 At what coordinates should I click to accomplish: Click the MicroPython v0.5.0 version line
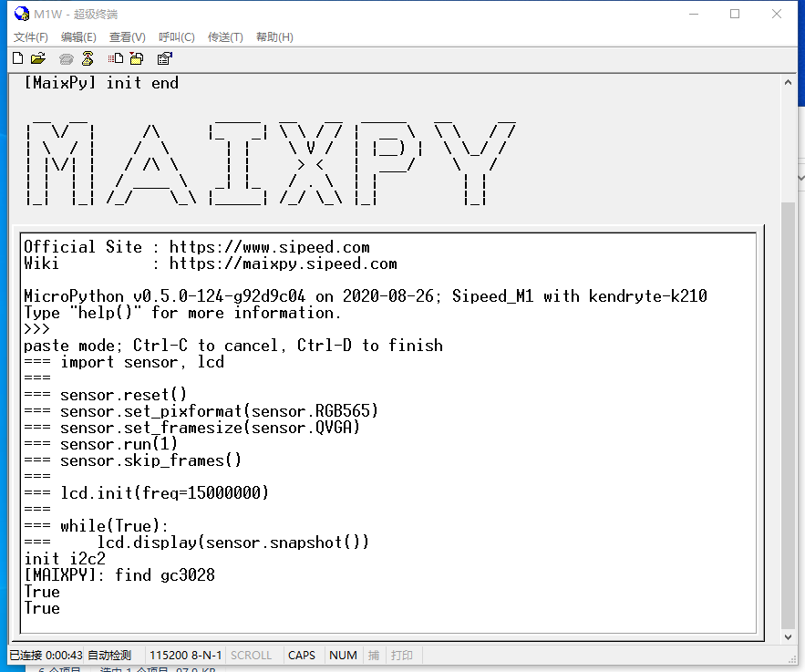coord(366,296)
